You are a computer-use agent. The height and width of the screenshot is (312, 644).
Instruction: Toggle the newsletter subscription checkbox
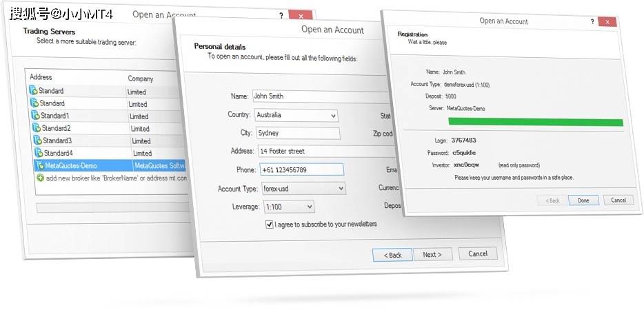270,225
